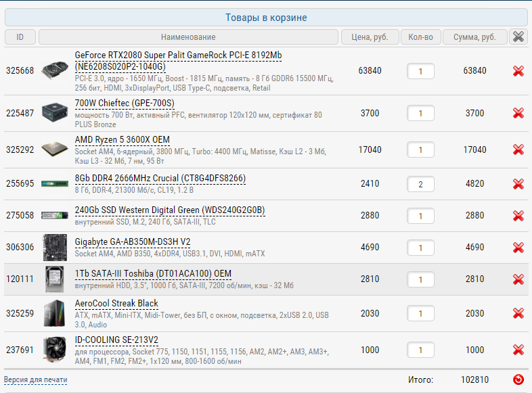Click quantity field for 1Tb Toshiba HDD
The width and height of the screenshot is (532, 393).
420,280
